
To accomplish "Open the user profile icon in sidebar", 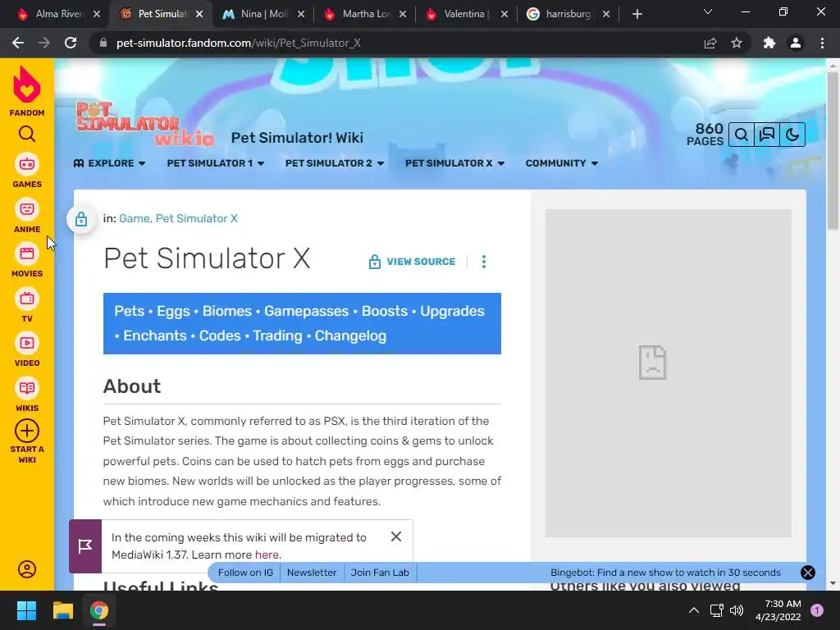I will point(27,569).
